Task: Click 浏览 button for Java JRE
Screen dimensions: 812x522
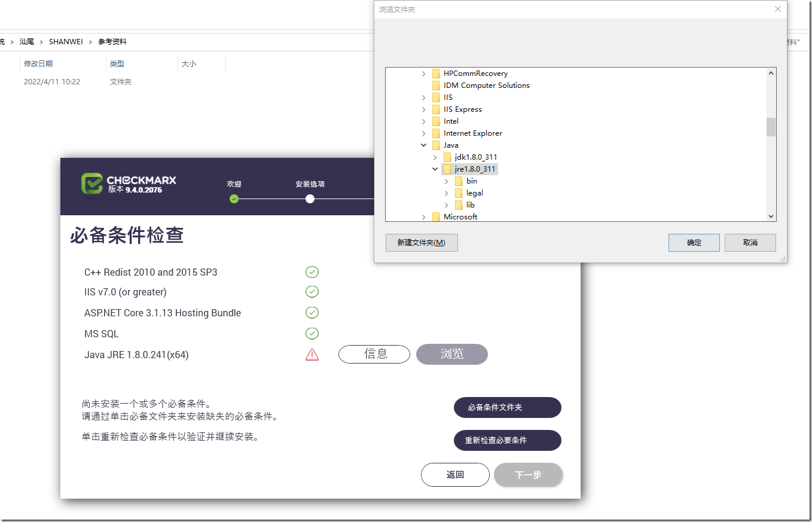Action: point(452,354)
